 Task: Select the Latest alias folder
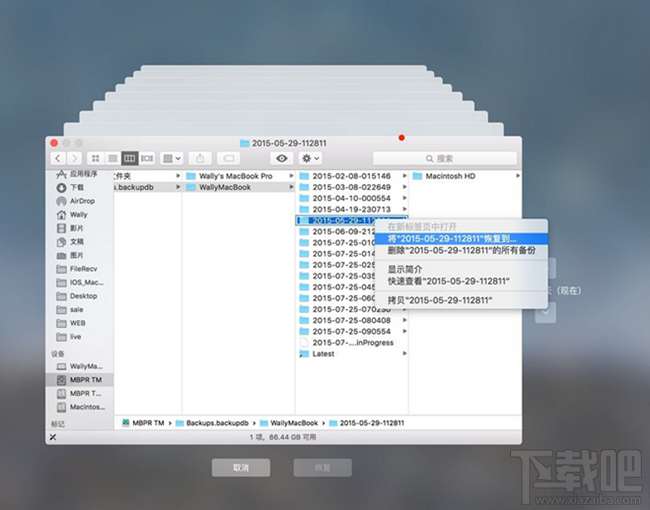(323, 354)
